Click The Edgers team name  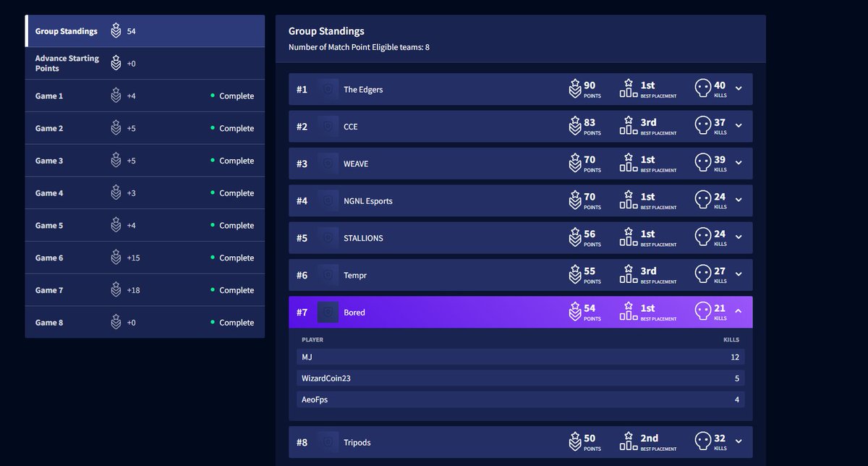[x=363, y=90]
